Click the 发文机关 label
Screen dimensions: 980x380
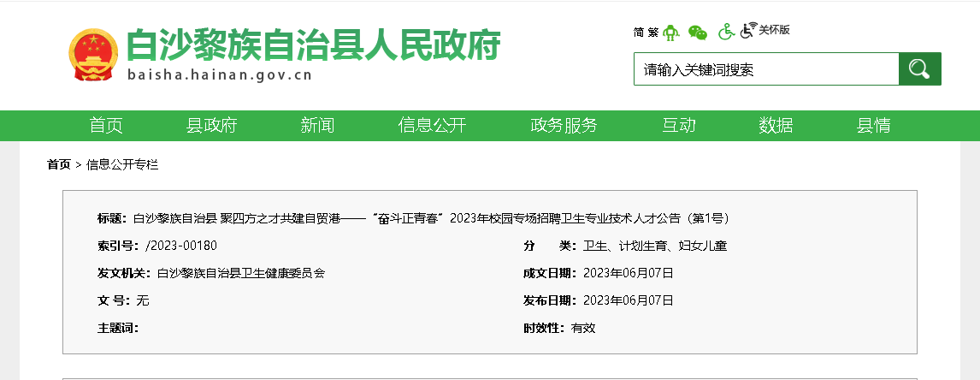coord(124,273)
